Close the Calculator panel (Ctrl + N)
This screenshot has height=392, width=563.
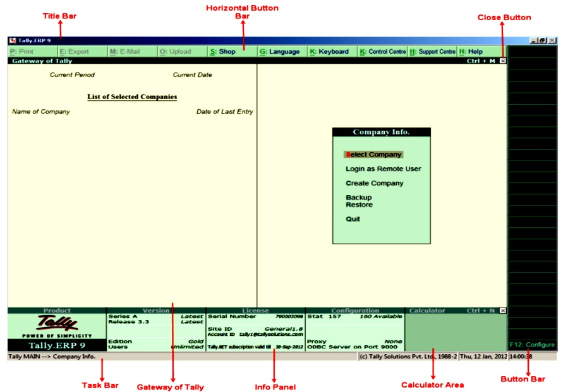click(x=503, y=311)
